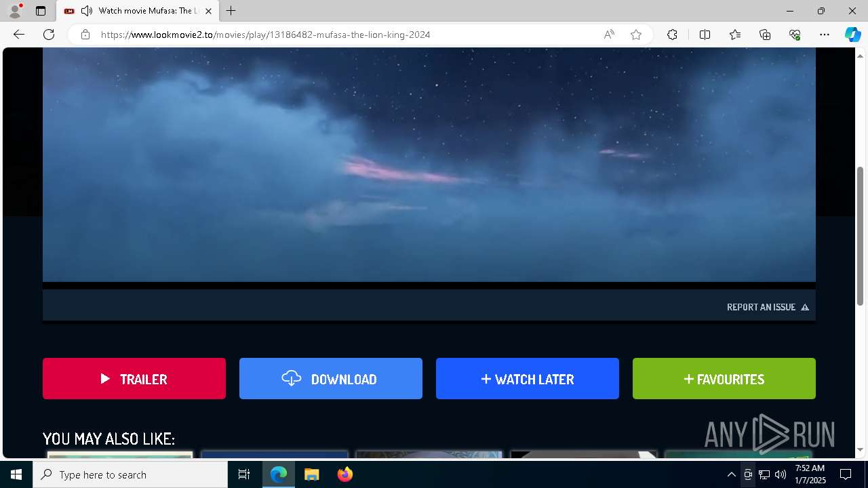Add this page to favorites star
868x488 pixels.
coord(636,35)
